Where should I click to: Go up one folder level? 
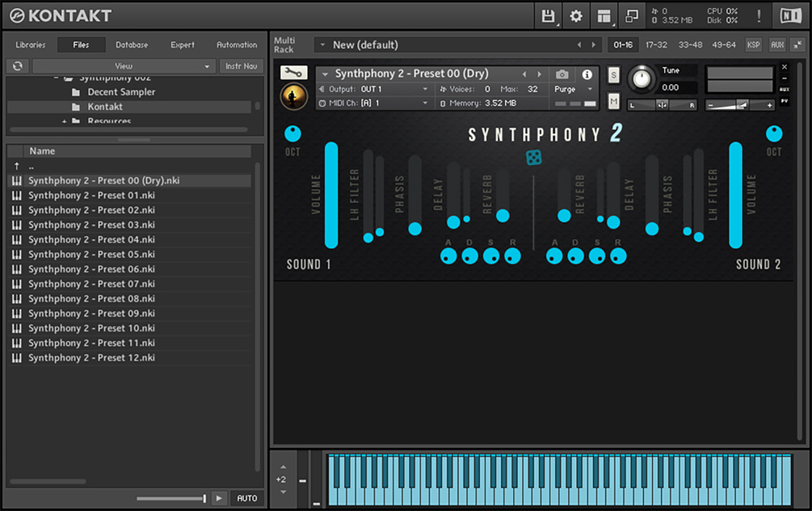click(17, 166)
